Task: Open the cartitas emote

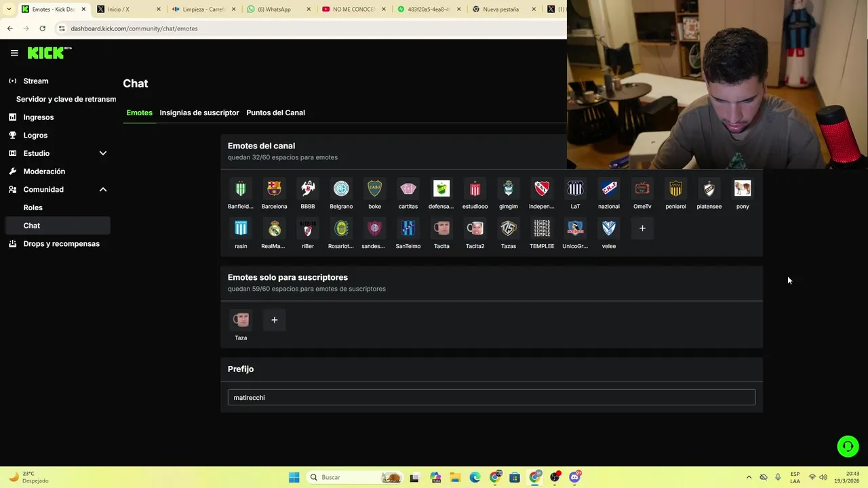Action: point(408,188)
